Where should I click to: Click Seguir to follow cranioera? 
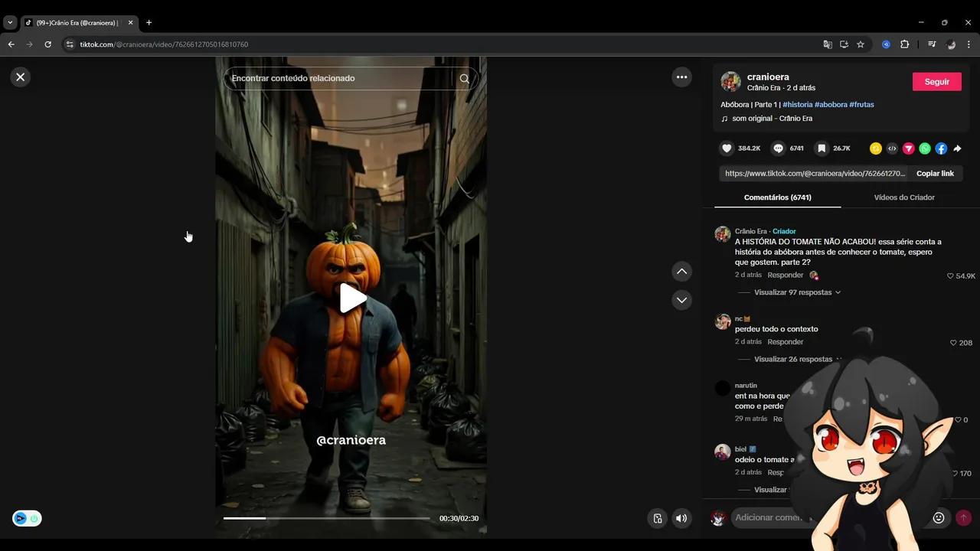(x=937, y=82)
